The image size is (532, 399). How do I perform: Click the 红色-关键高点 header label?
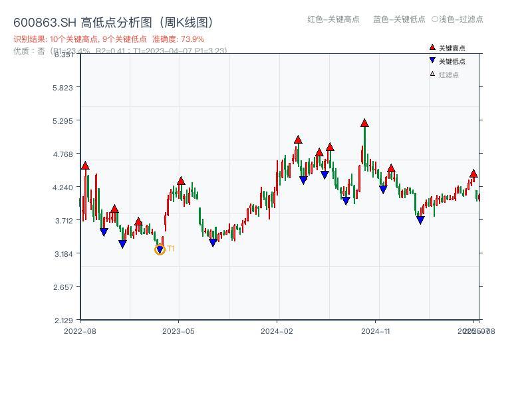[x=333, y=19]
